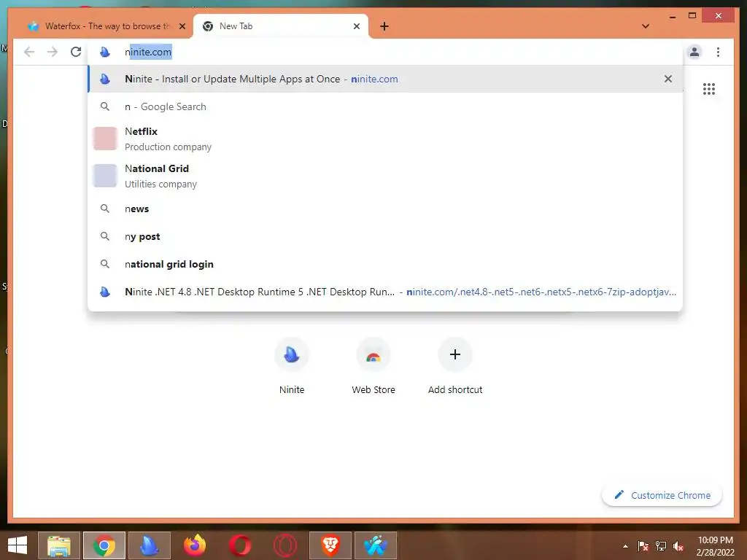
Task: Click the search icon beside 'ny post'
Action: tap(105, 236)
